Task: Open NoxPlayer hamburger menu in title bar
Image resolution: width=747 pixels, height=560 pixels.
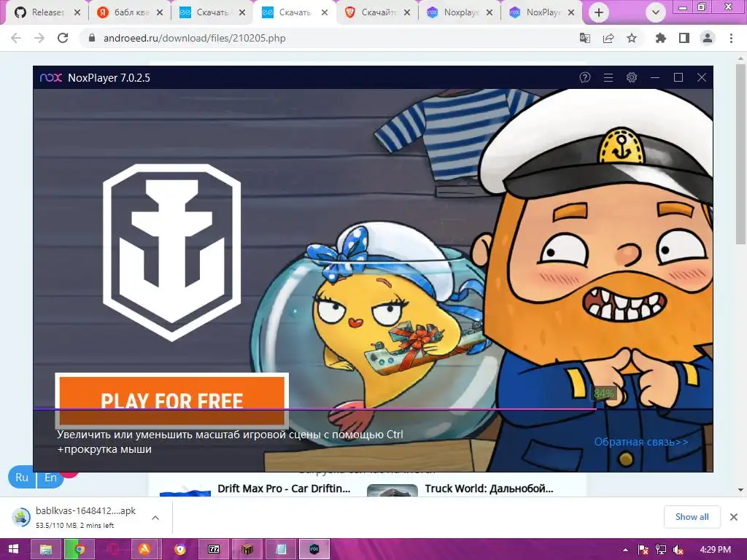Action: (608, 77)
